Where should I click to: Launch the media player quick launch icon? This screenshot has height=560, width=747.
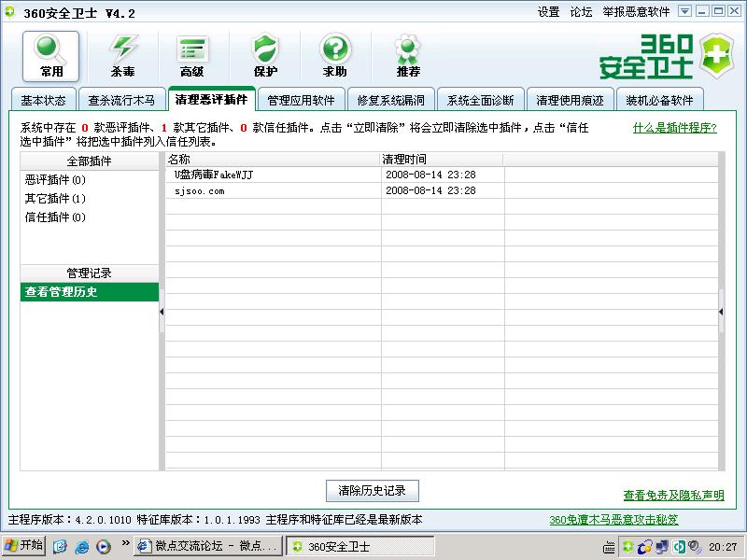coord(104,547)
